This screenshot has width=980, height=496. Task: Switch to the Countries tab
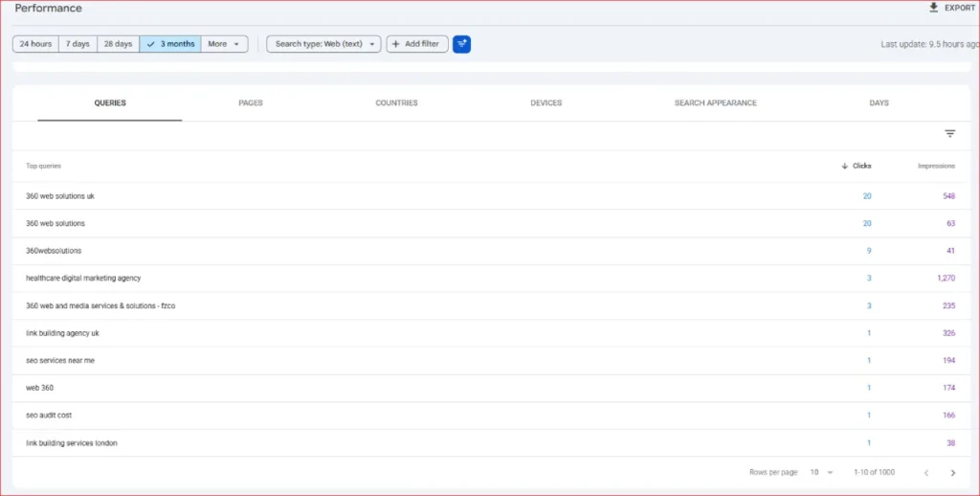[396, 103]
